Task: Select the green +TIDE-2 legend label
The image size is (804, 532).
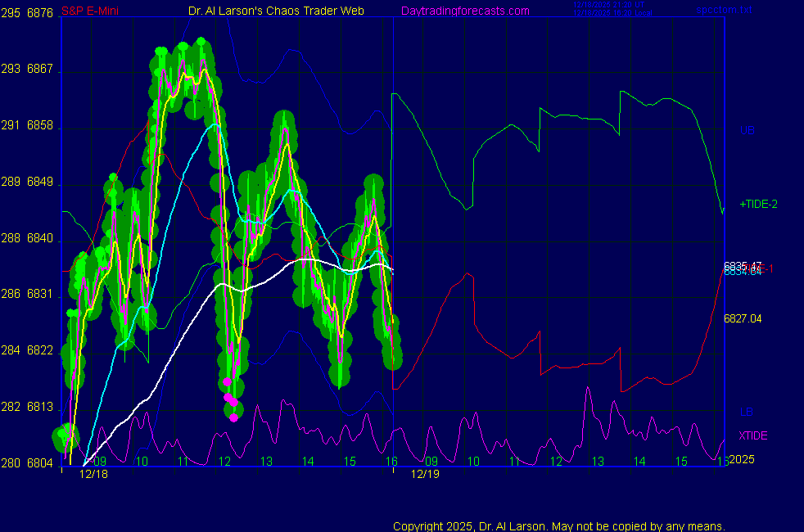Action: point(758,204)
